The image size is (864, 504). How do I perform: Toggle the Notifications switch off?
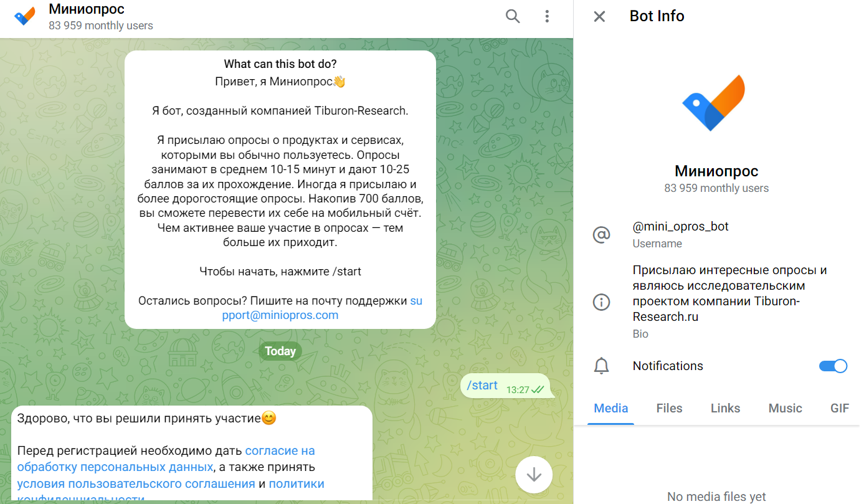pyautogui.click(x=833, y=366)
